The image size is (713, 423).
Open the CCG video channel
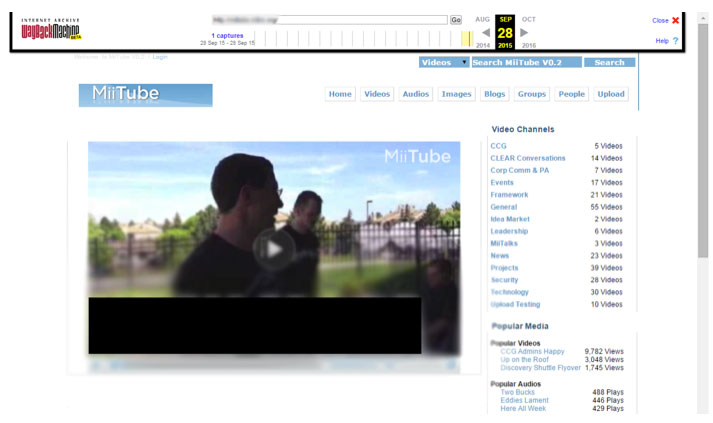click(x=498, y=146)
